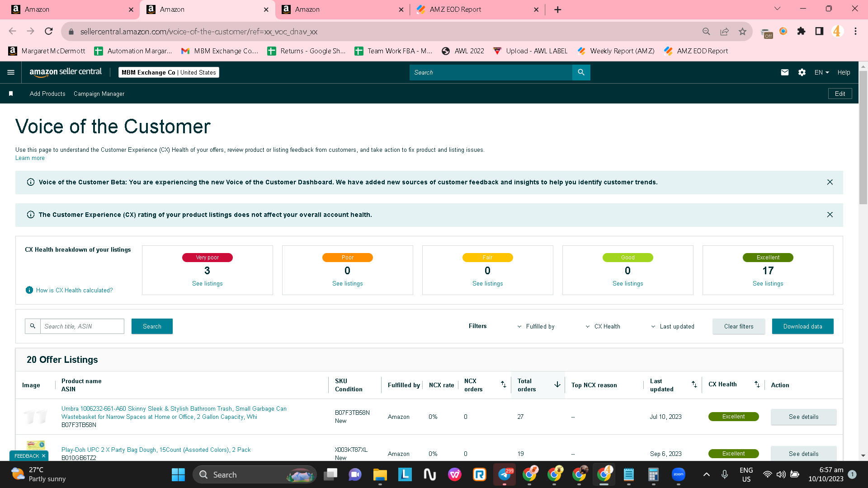Viewport: 868px width, 488px height.
Task: Open a new browser tab
Action: 558,9
